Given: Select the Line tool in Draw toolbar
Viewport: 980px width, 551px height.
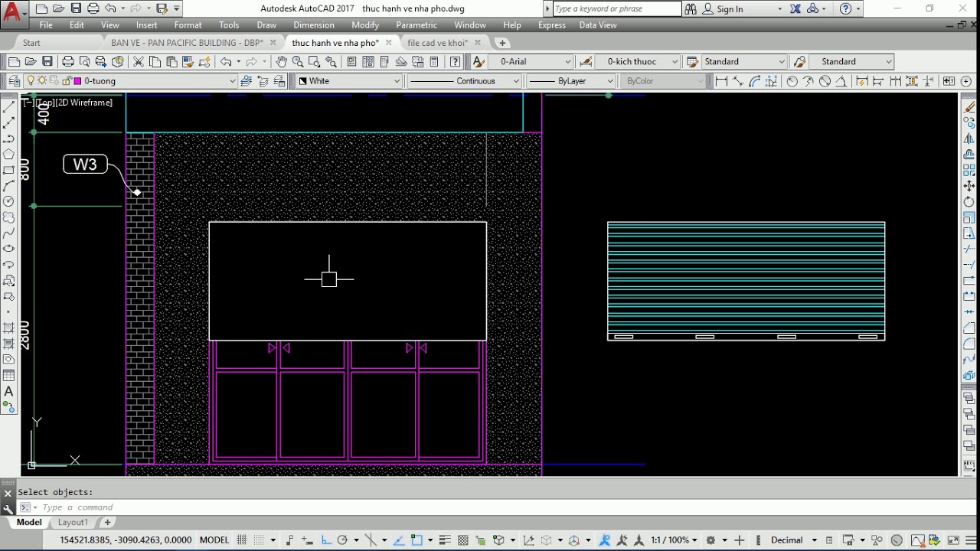Looking at the screenshot, I should pos(9,107).
